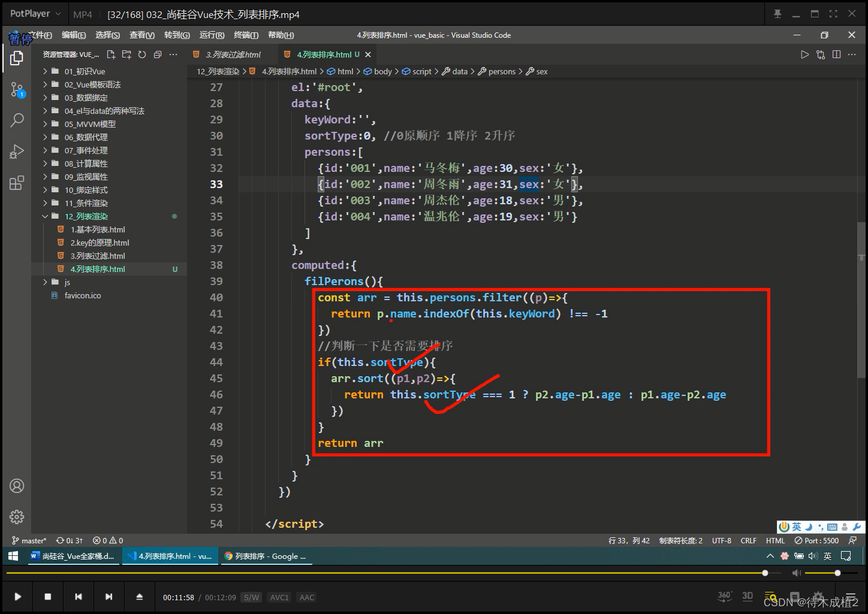Screen dimensions: 868x614
Task: Open explorer more actions ellipsis
Action: [173, 55]
